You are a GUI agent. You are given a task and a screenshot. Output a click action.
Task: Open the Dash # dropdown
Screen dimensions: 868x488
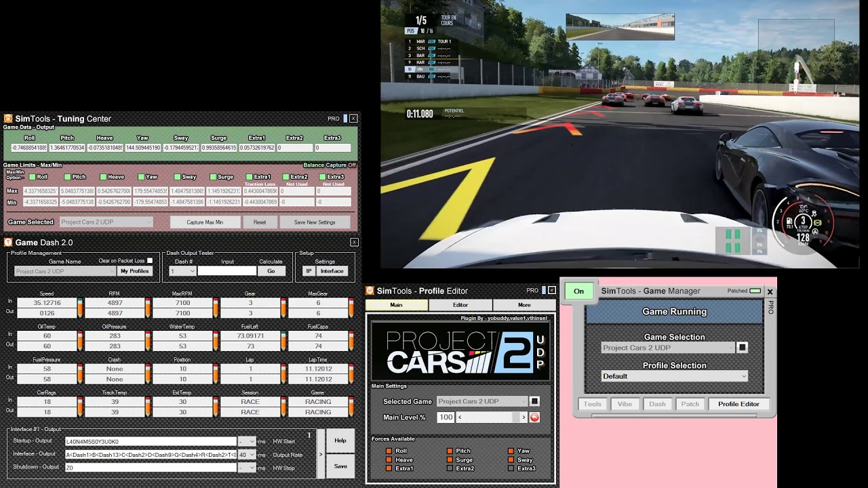click(182, 271)
